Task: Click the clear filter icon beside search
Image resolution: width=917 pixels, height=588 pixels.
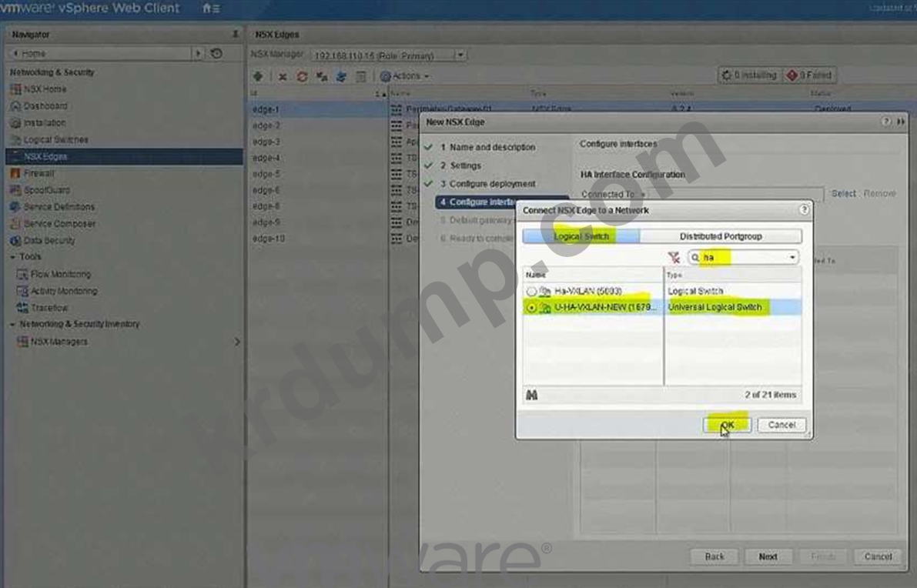Action: [674, 257]
